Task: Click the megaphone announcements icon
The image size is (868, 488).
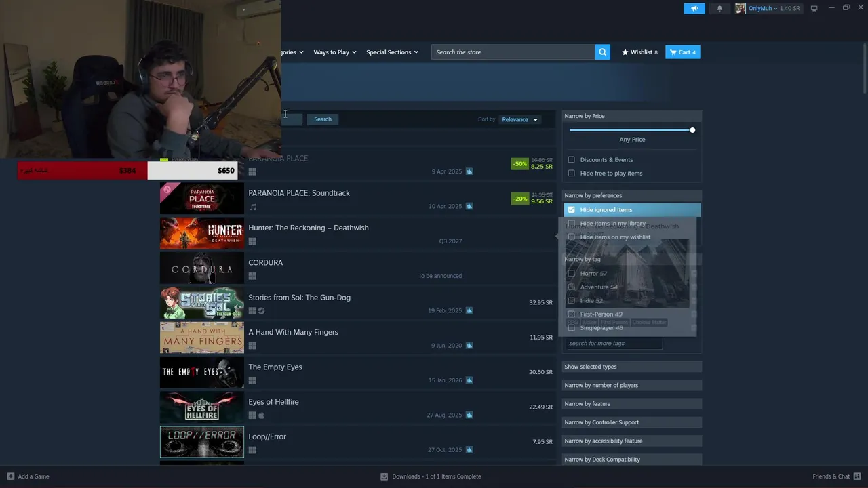Action: [694, 8]
